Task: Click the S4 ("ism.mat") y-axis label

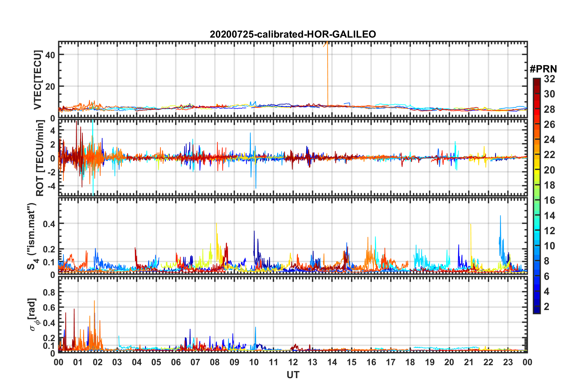Action: pyautogui.click(x=32, y=236)
